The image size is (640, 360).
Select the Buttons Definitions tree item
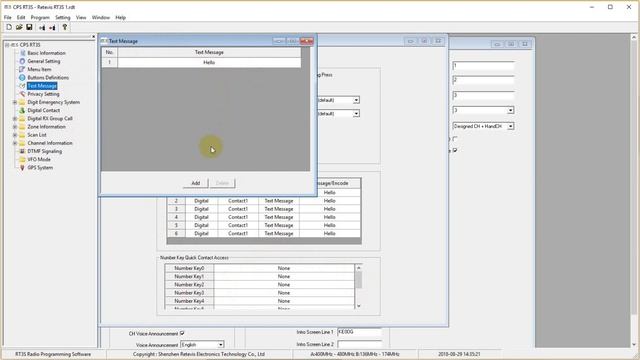coord(48,78)
